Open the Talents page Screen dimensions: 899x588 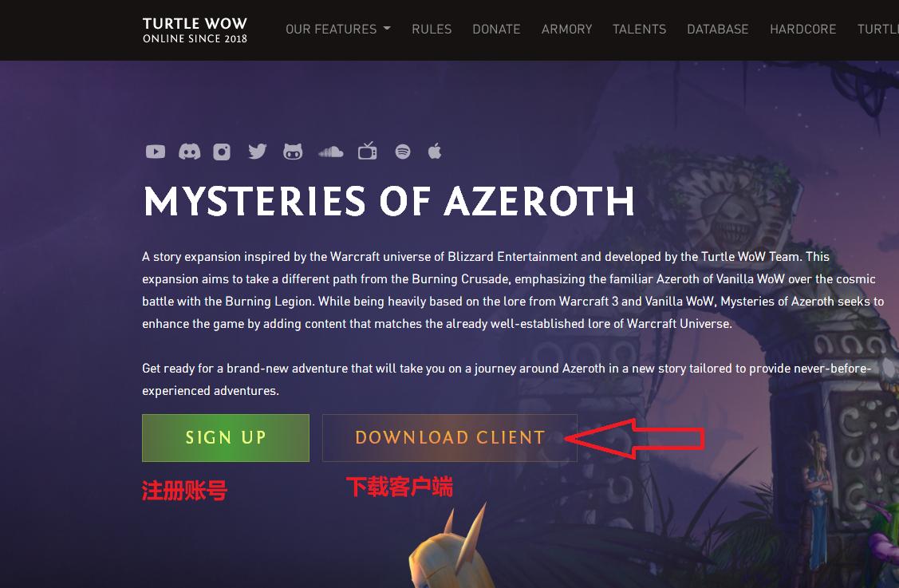coord(639,29)
